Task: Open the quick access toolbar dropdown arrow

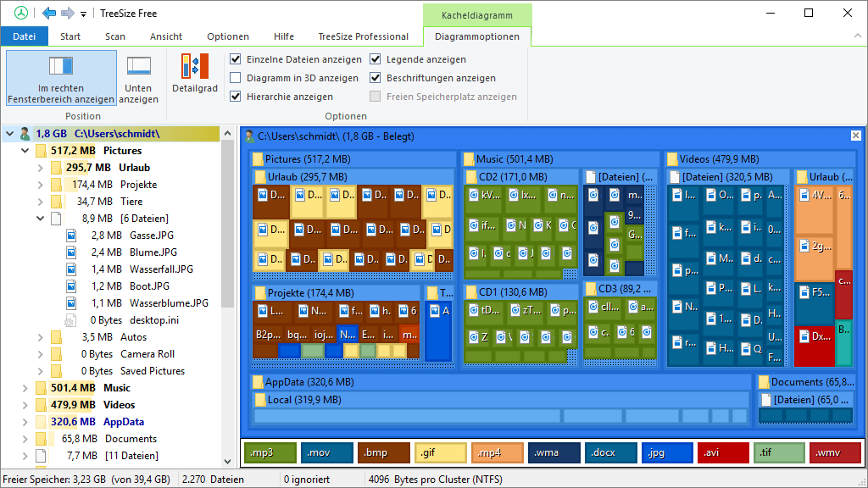Action: 84,14
